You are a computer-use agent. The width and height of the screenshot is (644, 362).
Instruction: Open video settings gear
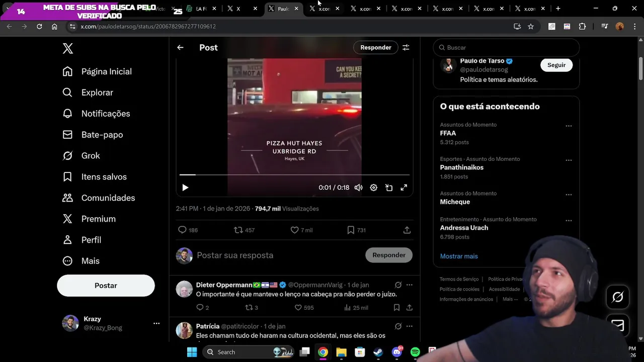tap(373, 188)
